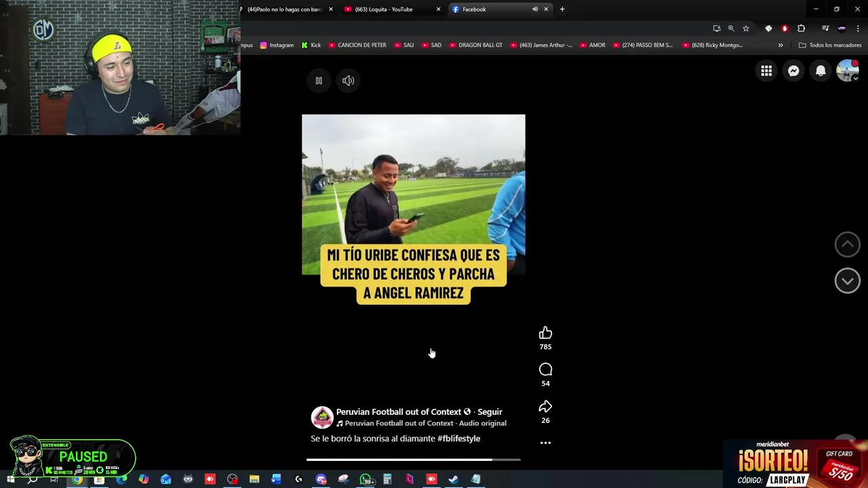This screenshot has height=488, width=868.
Task: Open the zoom magnifier in address bar
Action: [x=731, y=28]
